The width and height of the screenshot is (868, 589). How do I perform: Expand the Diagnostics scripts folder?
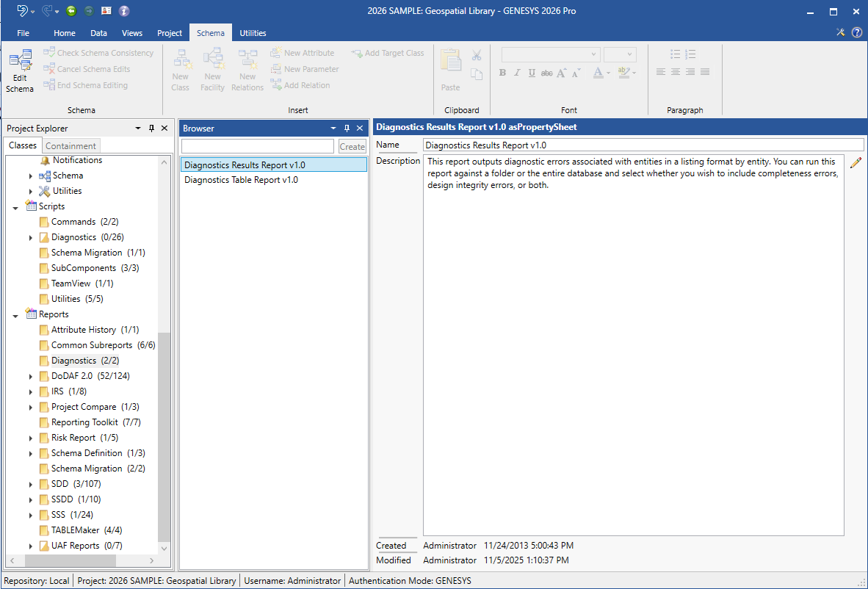[31, 238]
